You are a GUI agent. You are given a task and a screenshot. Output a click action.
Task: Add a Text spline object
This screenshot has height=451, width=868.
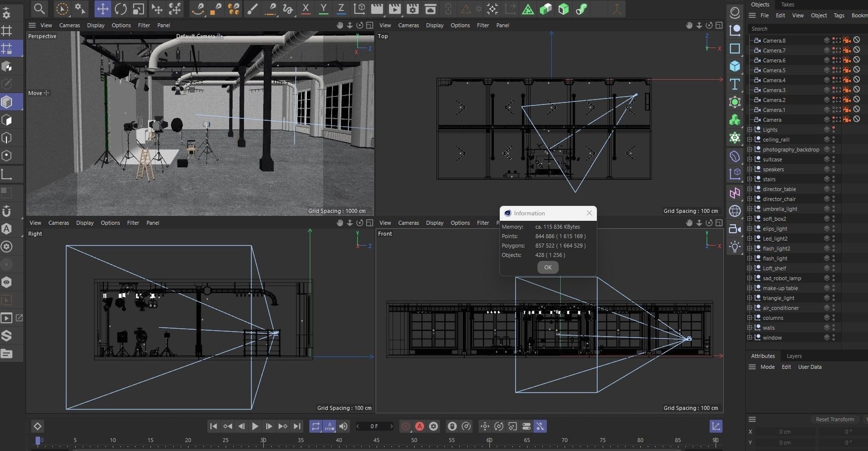point(735,84)
